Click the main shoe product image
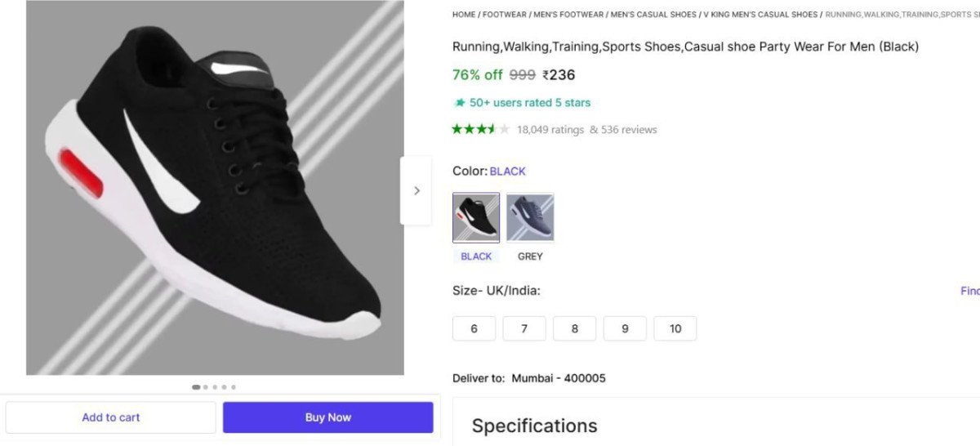980x446 pixels. (x=215, y=188)
